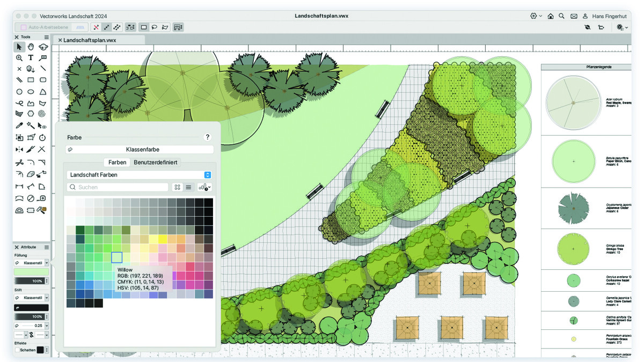The width and height of the screenshot is (644, 362).
Task: Click the line thickness 0.25 field
Action: pyautogui.click(x=32, y=325)
